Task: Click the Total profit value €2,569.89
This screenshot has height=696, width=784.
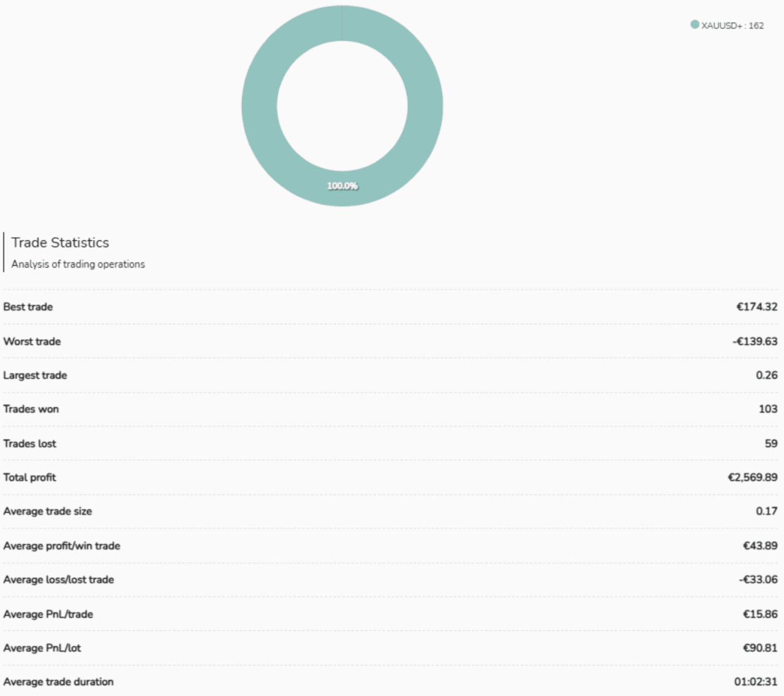Action: point(752,477)
